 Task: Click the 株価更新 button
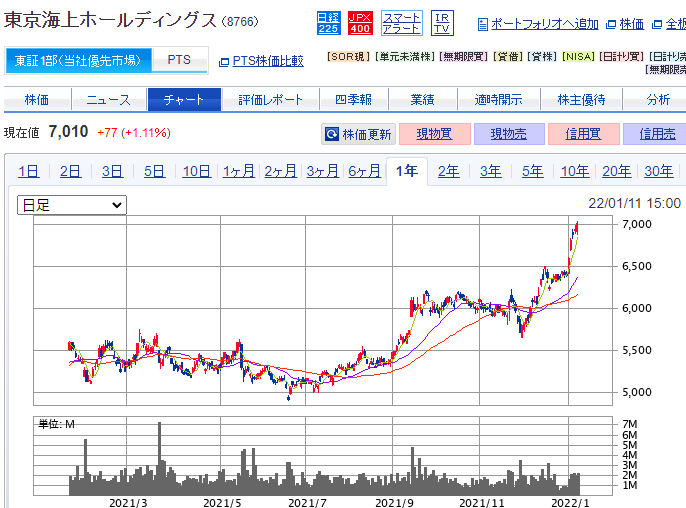point(358,134)
